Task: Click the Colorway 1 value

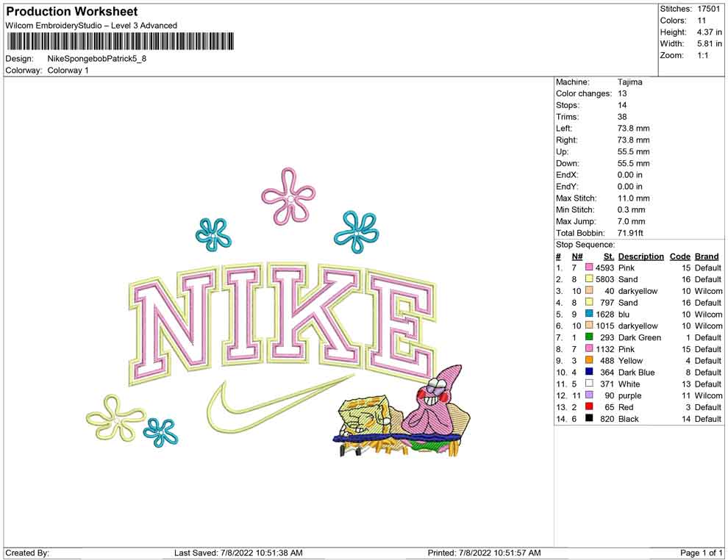Action: pos(68,71)
